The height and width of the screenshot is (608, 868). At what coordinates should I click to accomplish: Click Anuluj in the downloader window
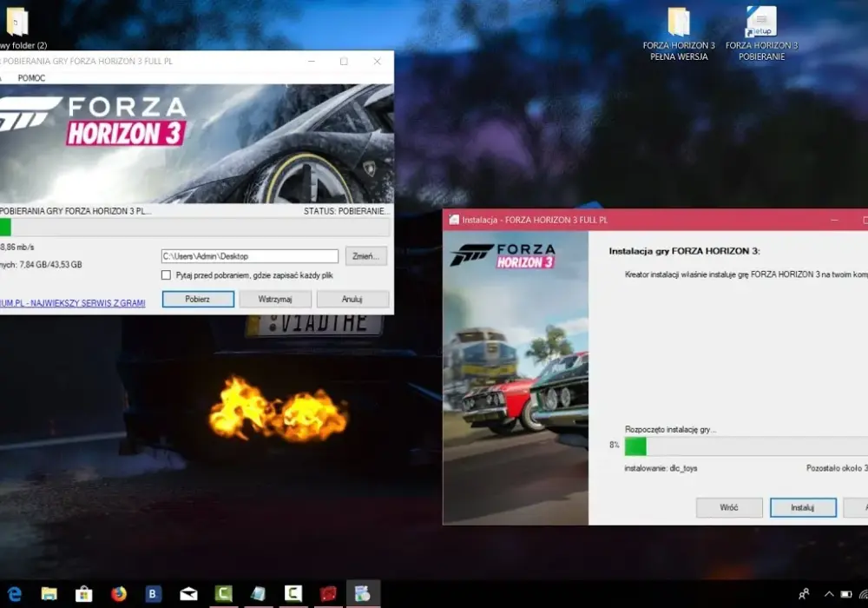[x=352, y=299]
